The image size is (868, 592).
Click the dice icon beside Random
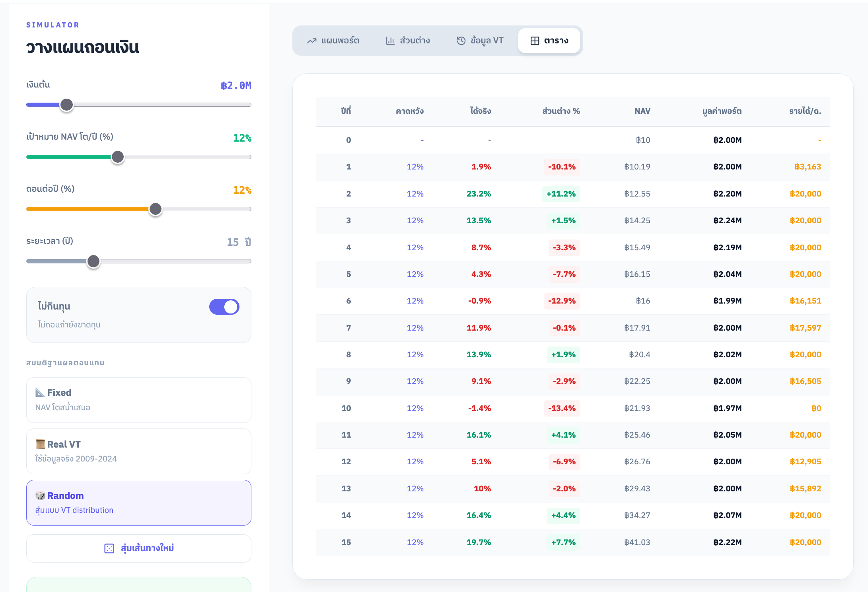[40, 495]
